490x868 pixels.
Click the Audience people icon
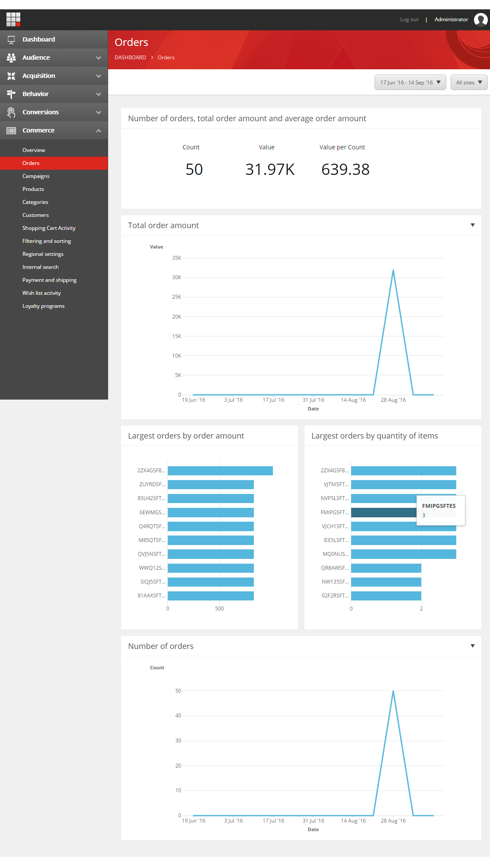(11, 58)
